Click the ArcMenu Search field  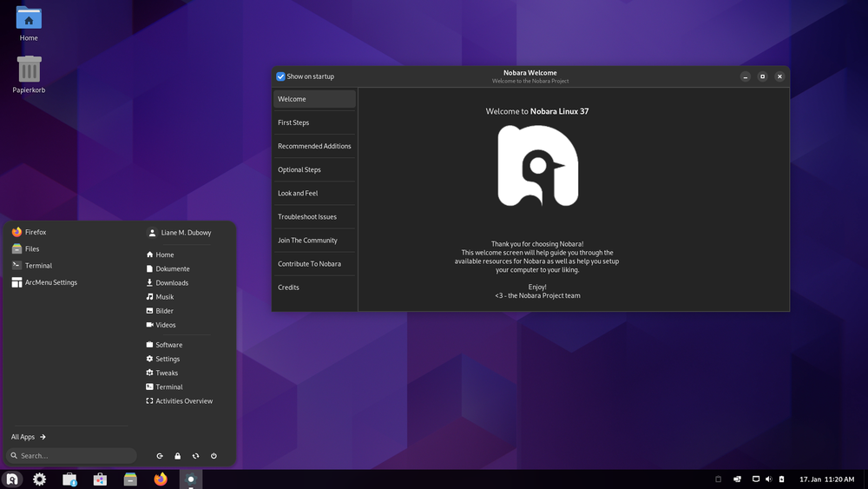[71, 456]
